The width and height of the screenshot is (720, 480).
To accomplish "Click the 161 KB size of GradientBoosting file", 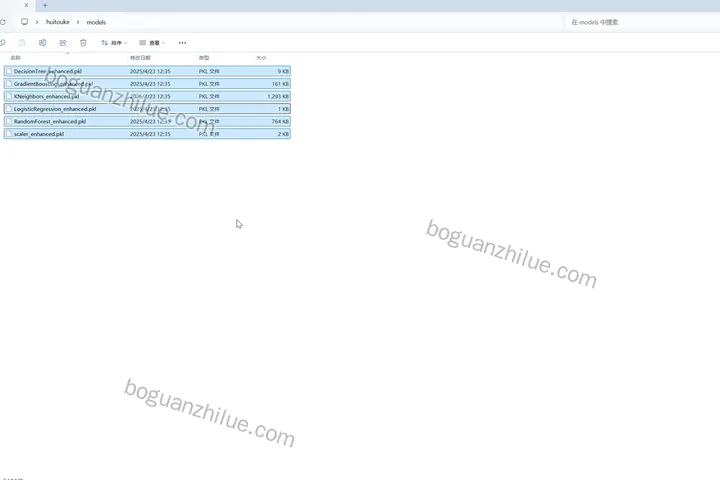I will pyautogui.click(x=280, y=84).
